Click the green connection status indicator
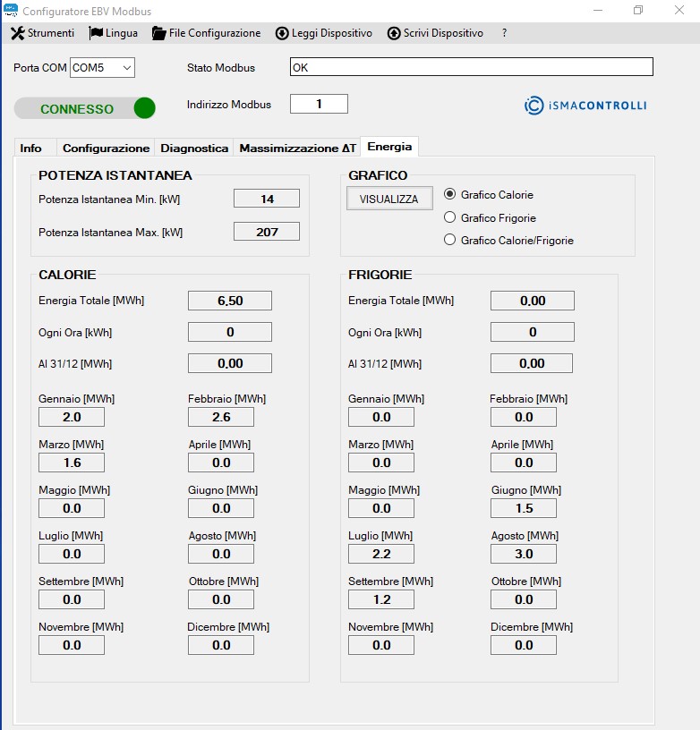This screenshot has width=700, height=730. [x=144, y=108]
